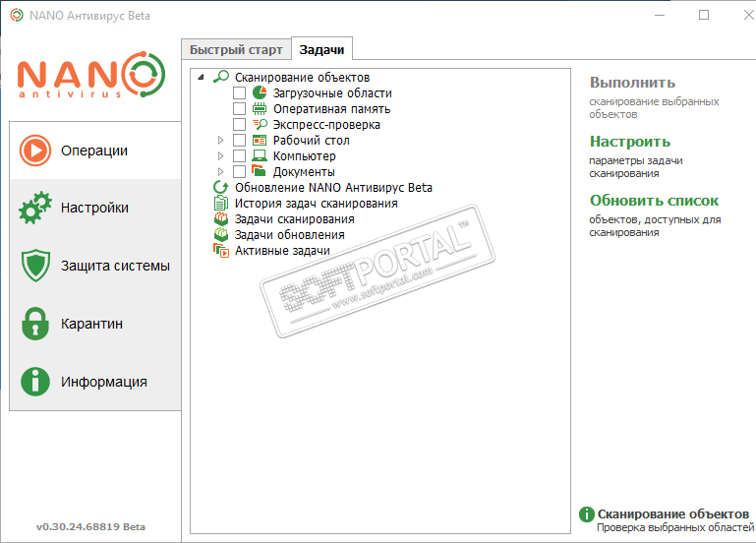This screenshot has height=543, width=756.
Task: Select Активные задачи tree item
Action: [x=282, y=250]
